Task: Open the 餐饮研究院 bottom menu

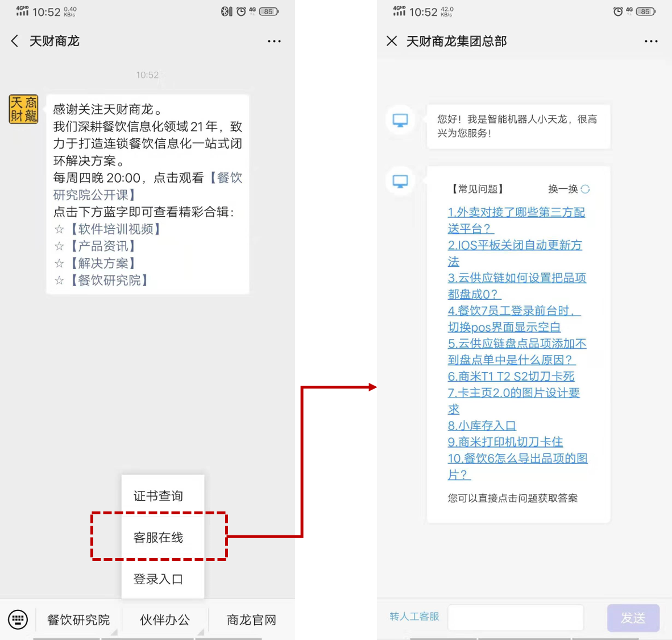Action: pyautogui.click(x=78, y=620)
